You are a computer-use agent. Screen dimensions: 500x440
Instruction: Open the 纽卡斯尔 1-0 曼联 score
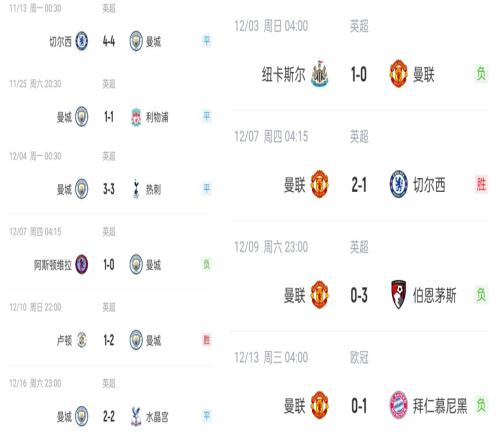359,74
